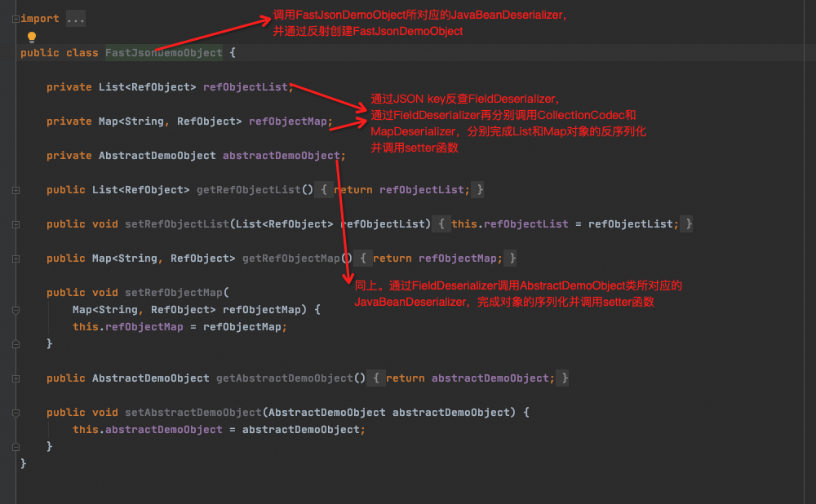Click the folded body 'return refObjectList;'

coord(401,190)
